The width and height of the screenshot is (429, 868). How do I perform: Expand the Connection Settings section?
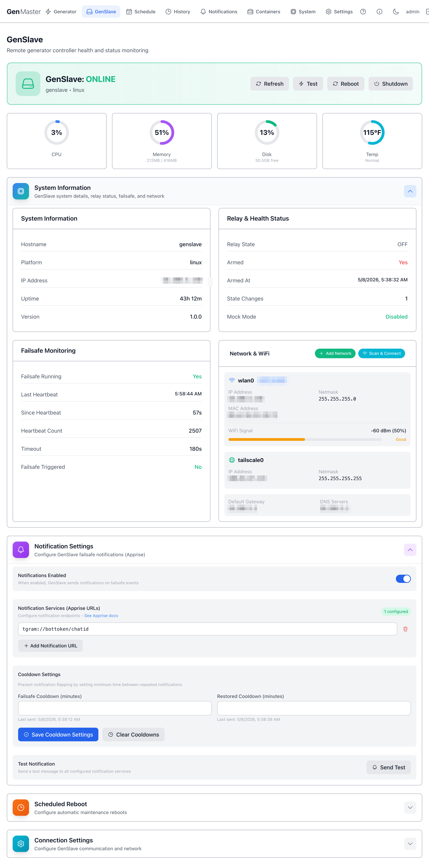click(x=410, y=843)
